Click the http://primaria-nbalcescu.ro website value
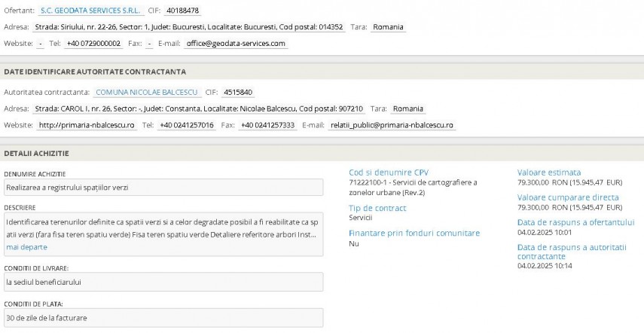The height and width of the screenshot is (333, 644). coord(87,125)
